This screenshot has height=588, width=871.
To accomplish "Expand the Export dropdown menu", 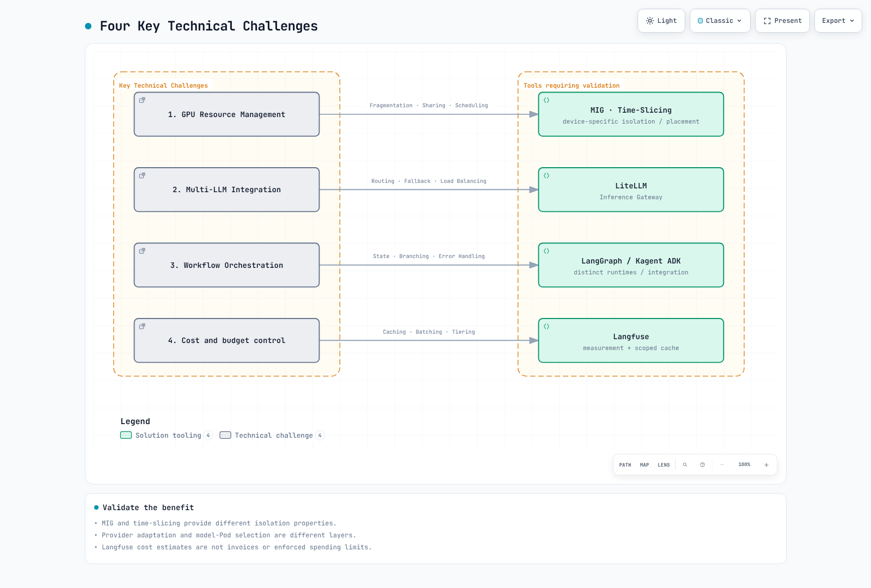I will (838, 21).
